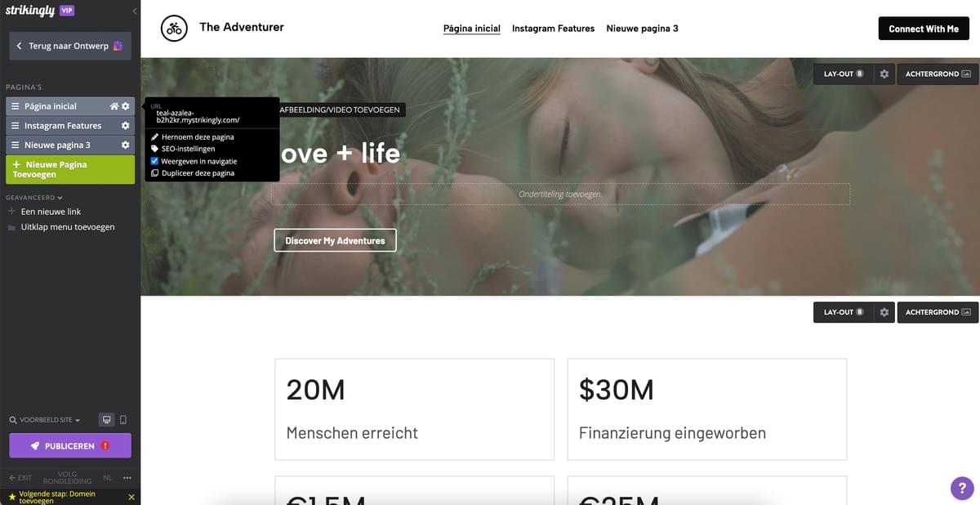Viewport: 980px width, 505px height.
Task: Click the purple help question mark icon
Action: tap(962, 488)
